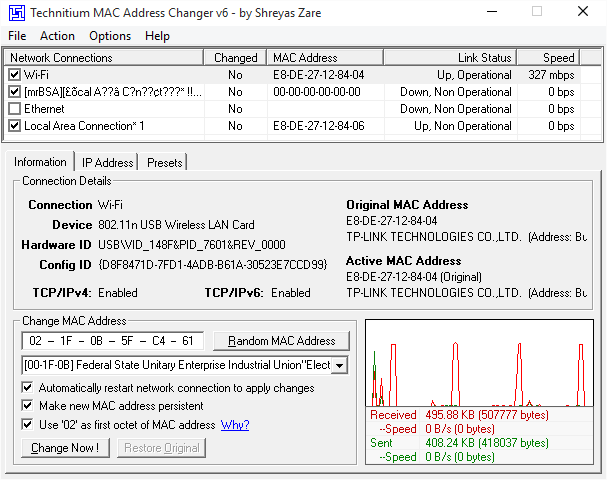Open the Options menu

[110, 36]
